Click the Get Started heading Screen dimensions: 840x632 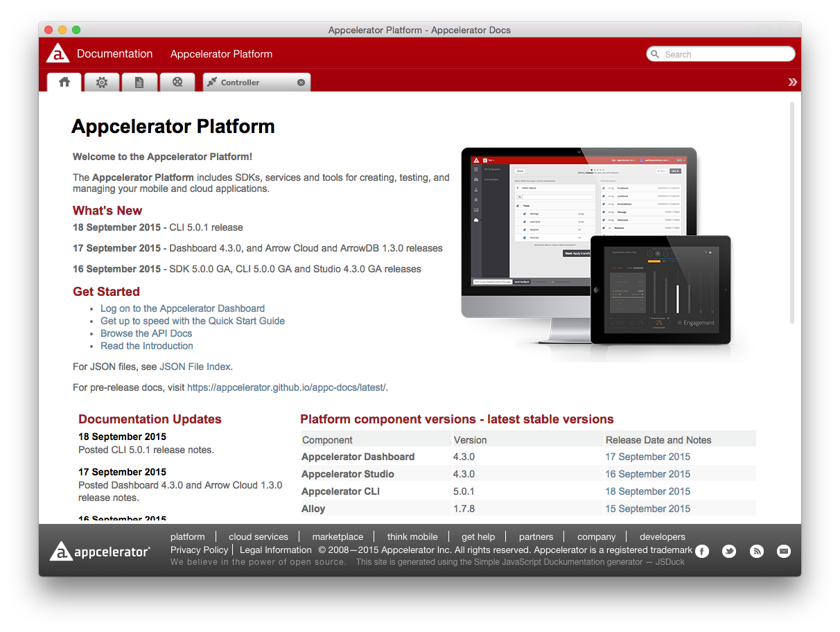pyautogui.click(x=106, y=292)
